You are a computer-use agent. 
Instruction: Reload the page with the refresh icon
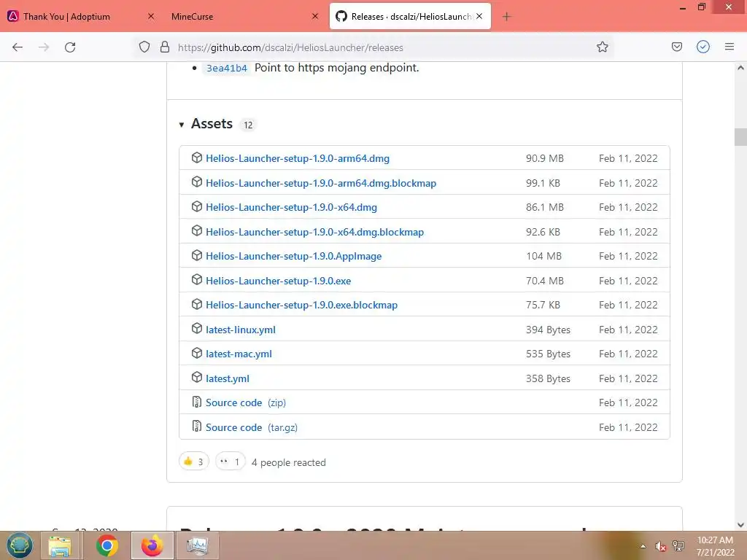click(70, 47)
